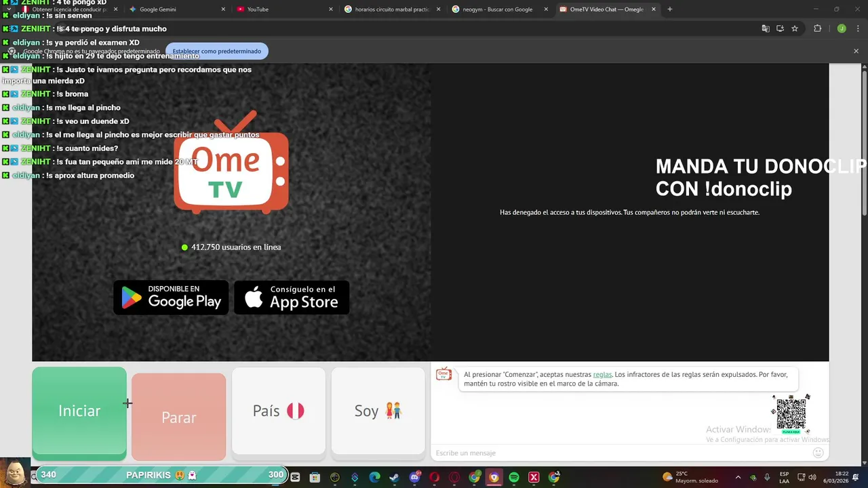868x488 pixels.
Task: Click the Escribe un mensaje input field
Action: pos(620,453)
